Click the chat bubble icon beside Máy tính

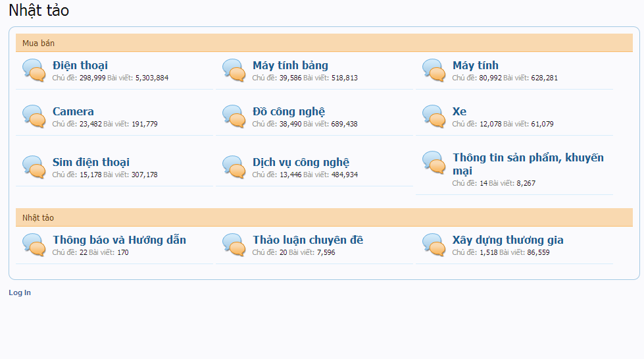pos(433,70)
